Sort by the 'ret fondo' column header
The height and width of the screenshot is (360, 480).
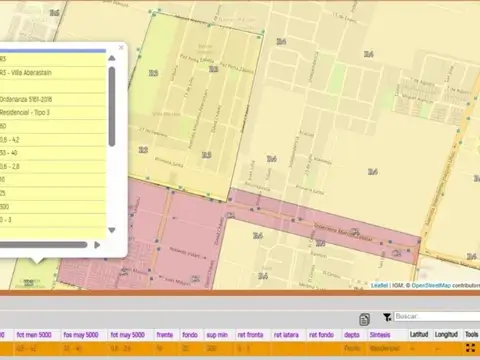pos(321,335)
